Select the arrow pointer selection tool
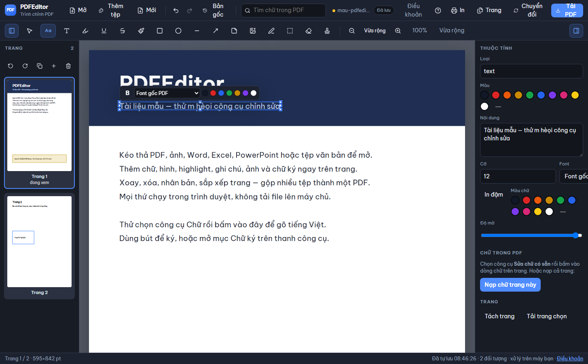This screenshot has width=588, height=364. coord(30,31)
